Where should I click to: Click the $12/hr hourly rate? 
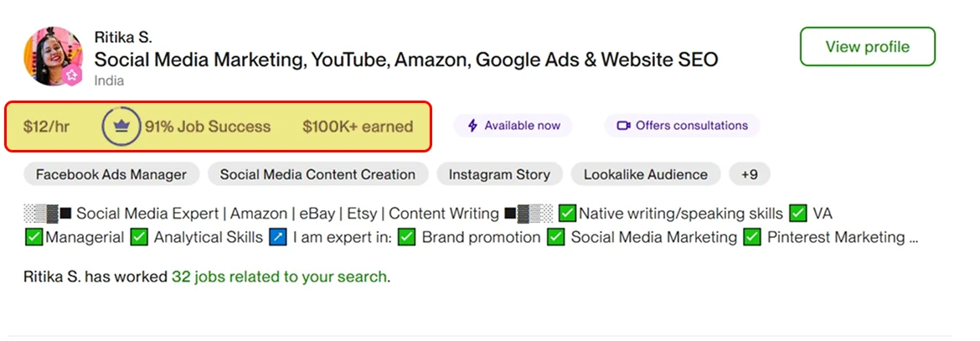tap(46, 127)
